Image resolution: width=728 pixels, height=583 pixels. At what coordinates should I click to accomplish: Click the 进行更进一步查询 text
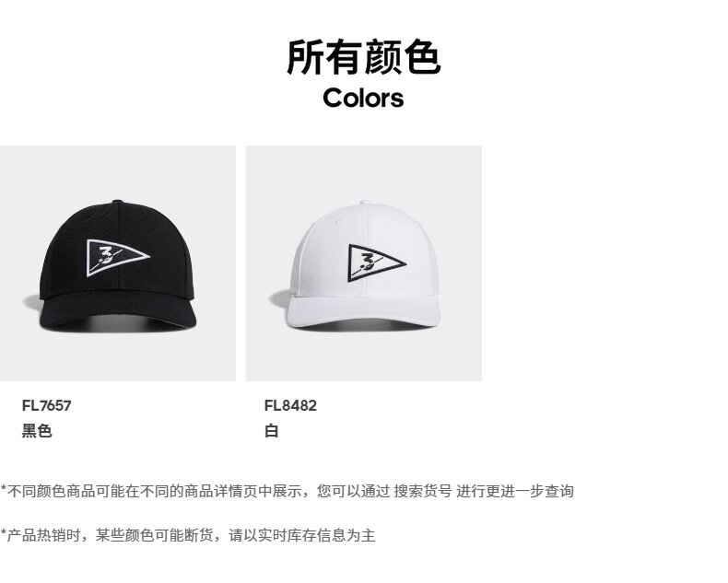point(515,491)
